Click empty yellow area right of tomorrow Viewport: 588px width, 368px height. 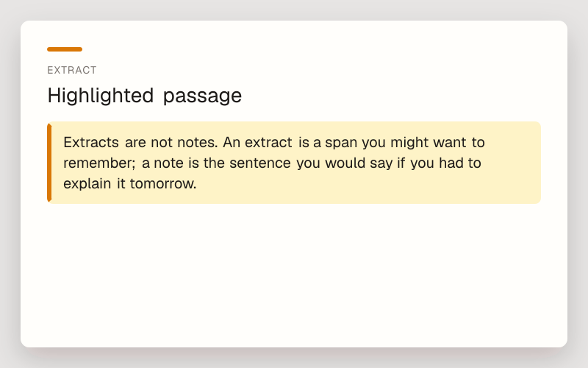367,184
